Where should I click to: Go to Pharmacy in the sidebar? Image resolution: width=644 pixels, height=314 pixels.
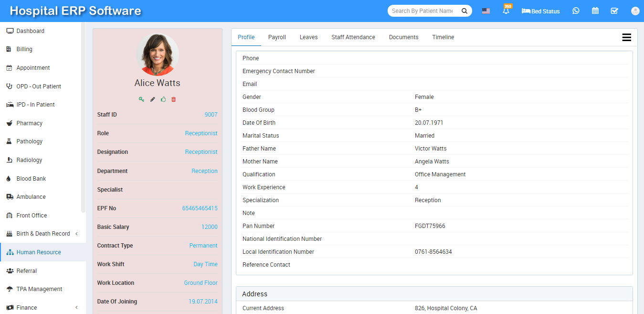[x=30, y=123]
